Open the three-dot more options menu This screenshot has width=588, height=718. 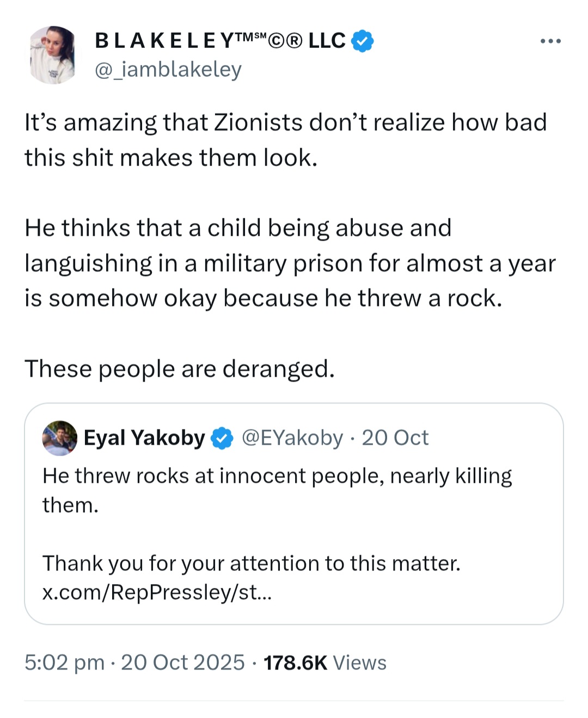(x=550, y=41)
